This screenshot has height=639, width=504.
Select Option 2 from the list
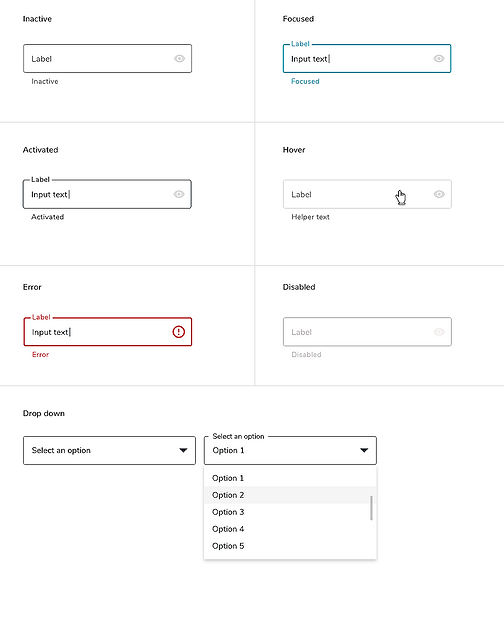pyautogui.click(x=288, y=495)
